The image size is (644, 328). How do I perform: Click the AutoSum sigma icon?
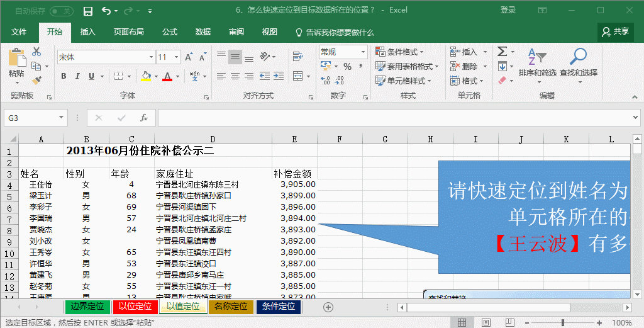(502, 52)
